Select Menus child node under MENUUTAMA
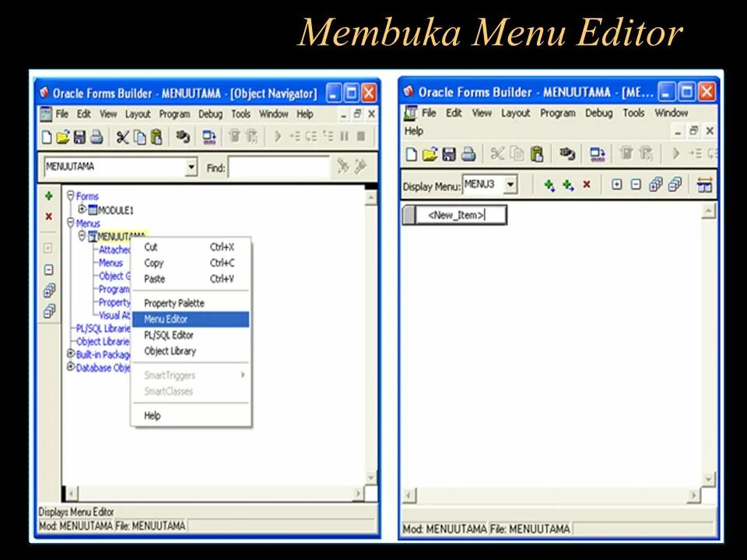747x560 pixels. [x=110, y=263]
